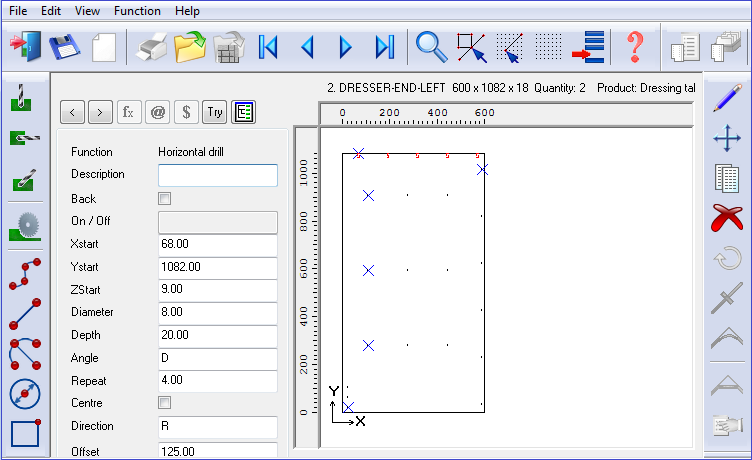The image size is (752, 460).
Task: Toggle the Centre checkbox
Action: (x=164, y=403)
